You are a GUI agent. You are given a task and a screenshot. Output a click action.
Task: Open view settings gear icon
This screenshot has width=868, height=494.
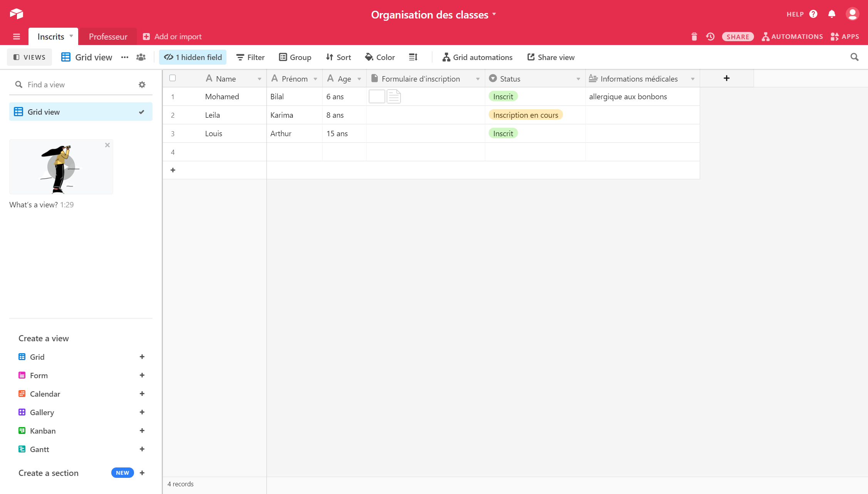click(142, 85)
